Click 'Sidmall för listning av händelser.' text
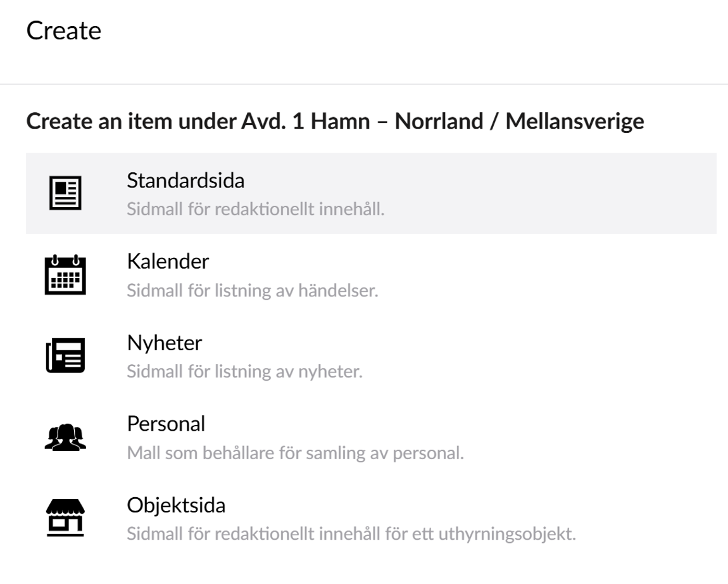 point(252,291)
